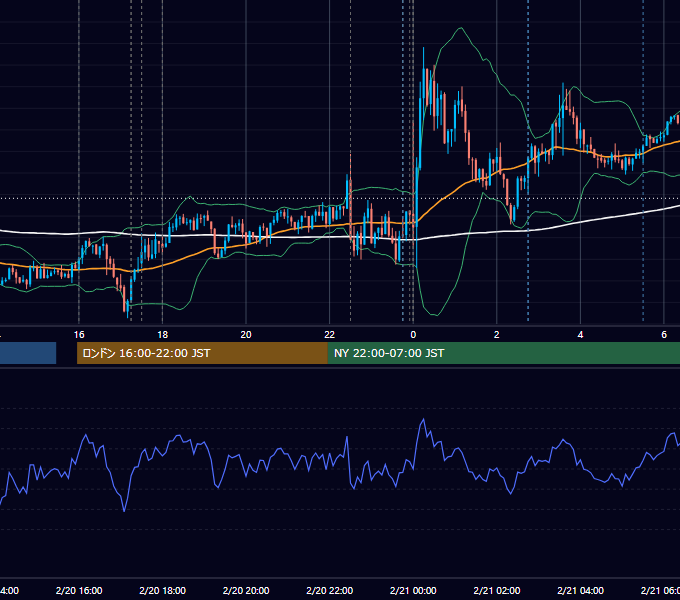Click the '2/21 02:00' date label
This screenshot has width=680, height=600.
coord(497,590)
